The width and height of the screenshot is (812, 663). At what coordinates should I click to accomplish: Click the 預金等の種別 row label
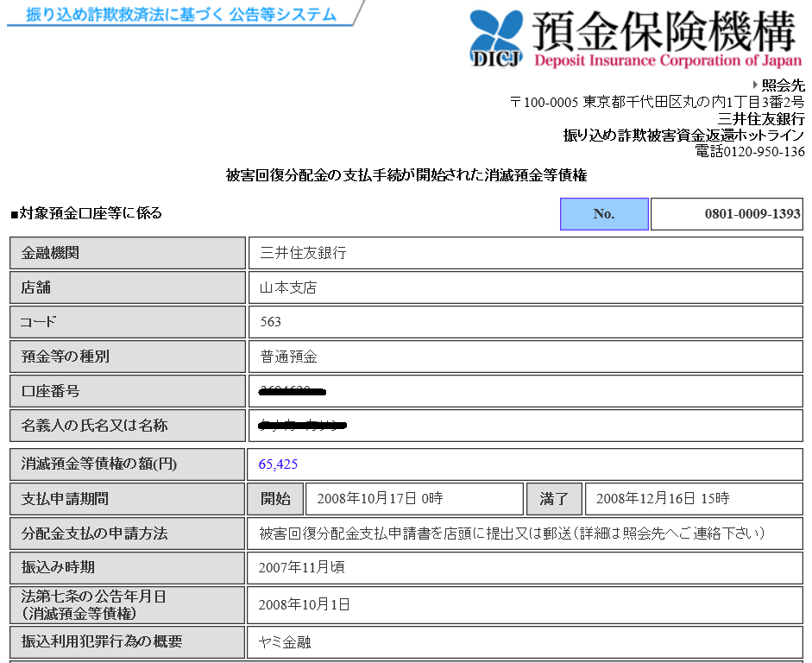[128, 357]
